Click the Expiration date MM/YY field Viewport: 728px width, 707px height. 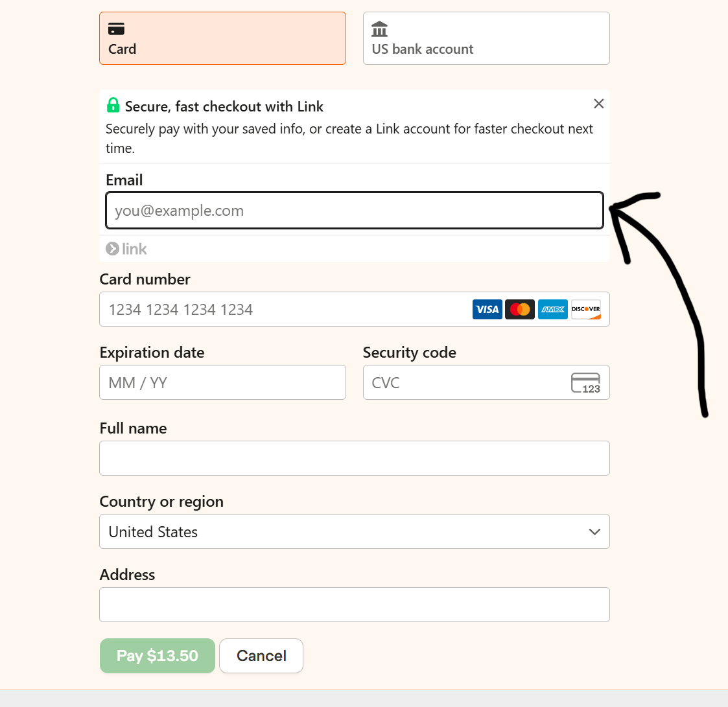click(222, 382)
